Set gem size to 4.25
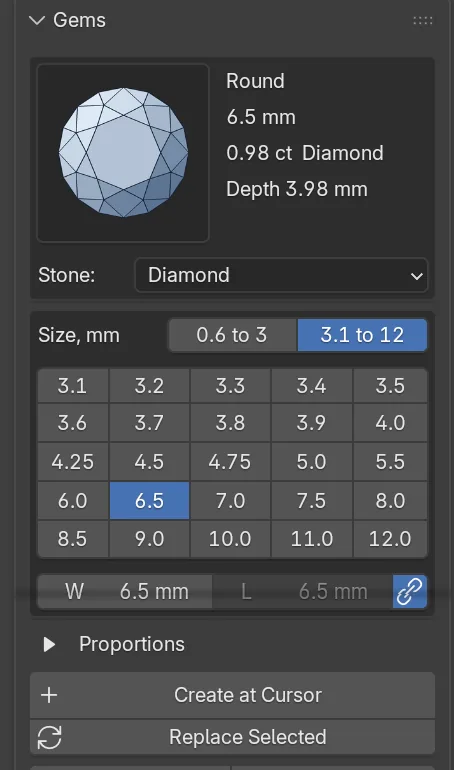This screenshot has width=454, height=770. coord(73,462)
